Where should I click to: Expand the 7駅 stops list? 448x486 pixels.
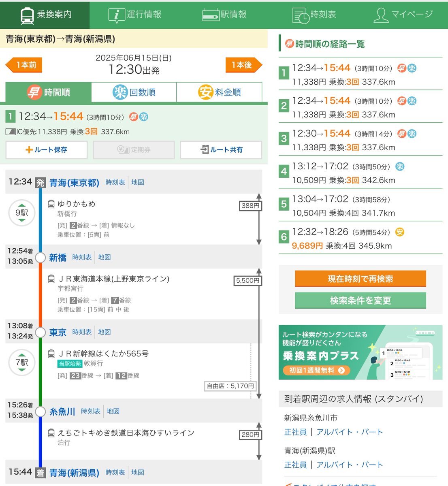(x=22, y=362)
